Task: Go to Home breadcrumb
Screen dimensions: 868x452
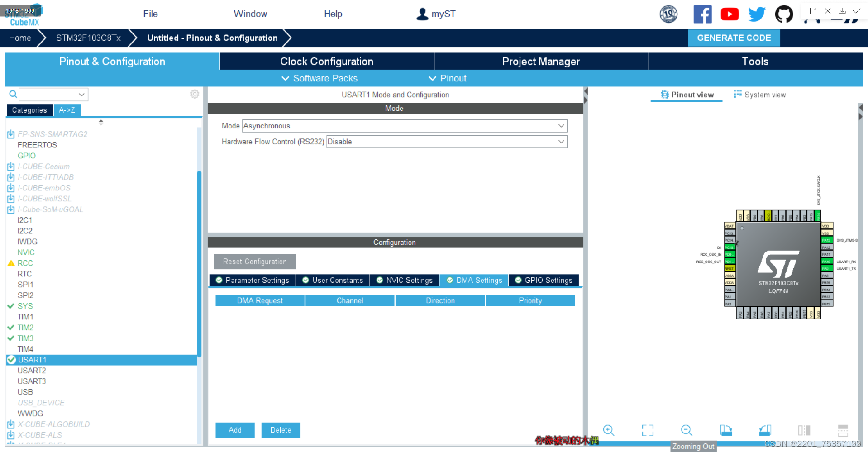Action: (20, 38)
